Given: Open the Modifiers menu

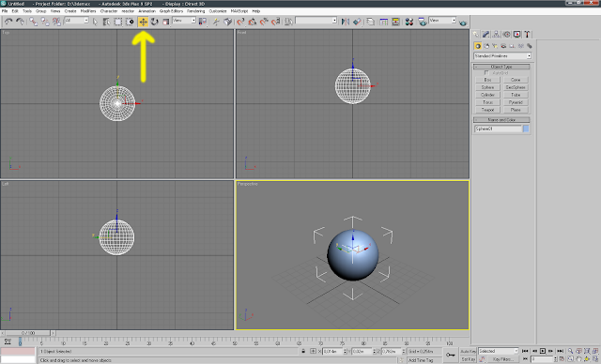Looking at the screenshot, I should click(88, 11).
